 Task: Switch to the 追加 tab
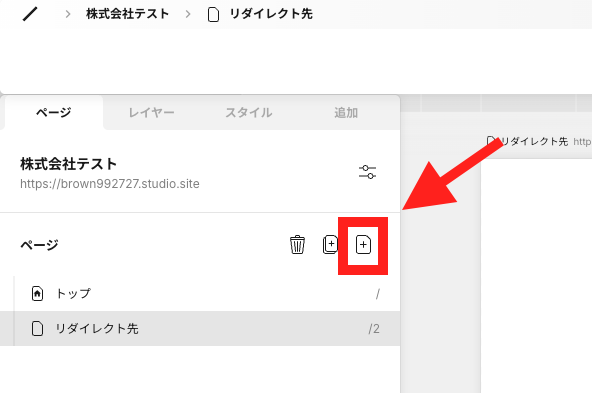346,113
